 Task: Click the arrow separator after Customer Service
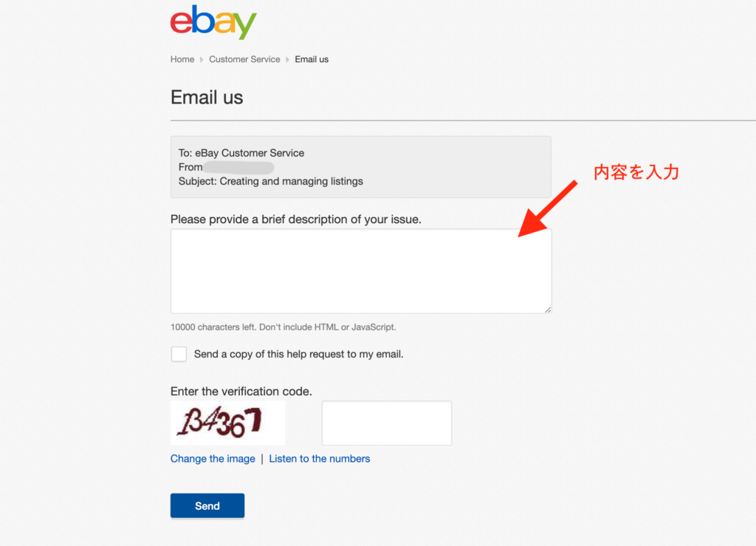[287, 60]
